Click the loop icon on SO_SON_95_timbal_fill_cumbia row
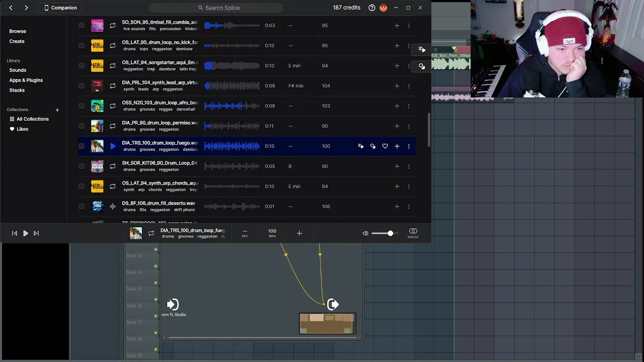Viewport: 644px width, 362px height. click(113, 26)
